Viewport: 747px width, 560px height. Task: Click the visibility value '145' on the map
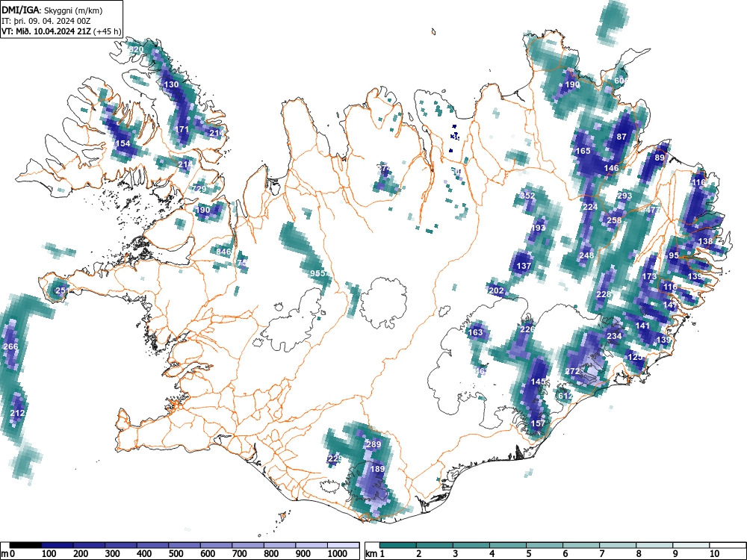(538, 382)
